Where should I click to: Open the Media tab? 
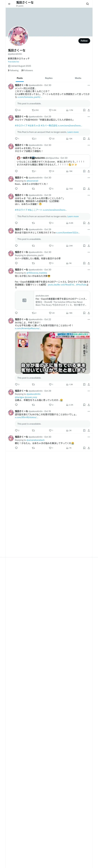[78, 78]
